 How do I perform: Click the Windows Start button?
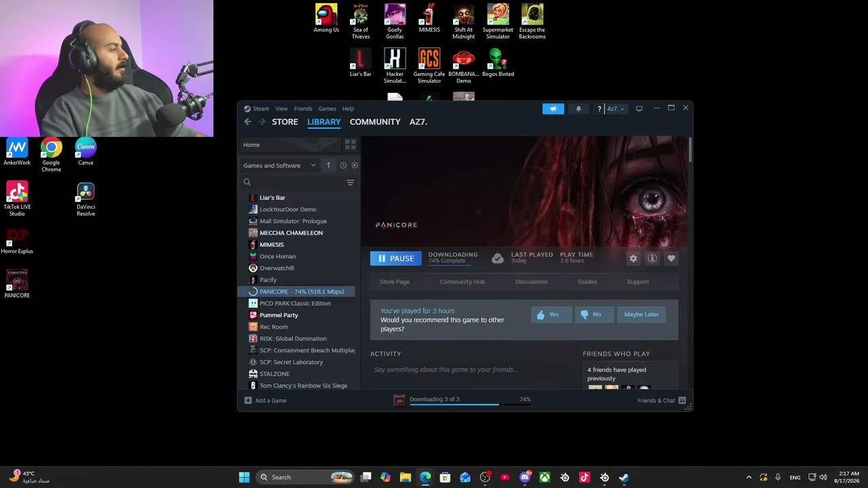tap(244, 477)
